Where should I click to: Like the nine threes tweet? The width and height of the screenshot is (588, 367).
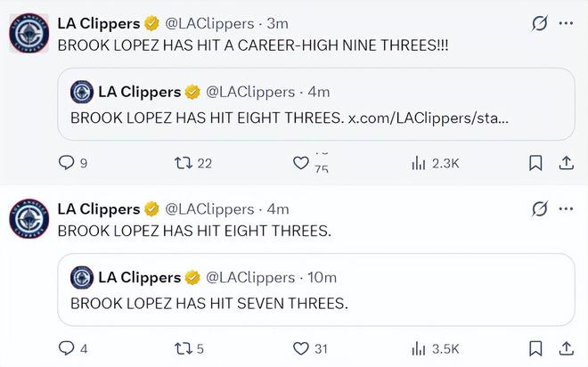pos(301,163)
